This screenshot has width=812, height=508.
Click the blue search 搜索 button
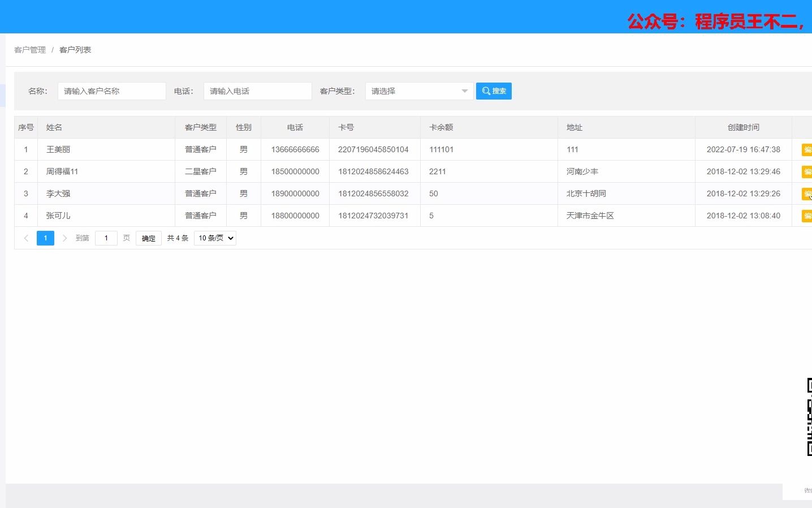click(x=494, y=91)
